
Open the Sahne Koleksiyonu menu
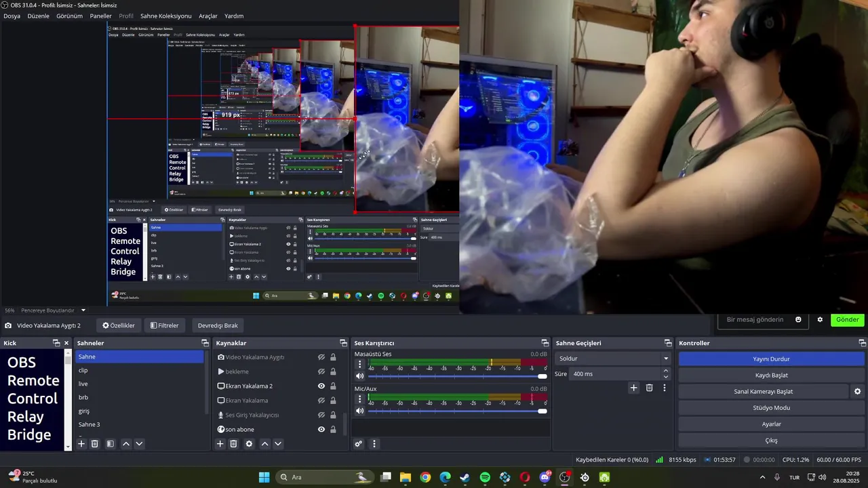tap(166, 16)
